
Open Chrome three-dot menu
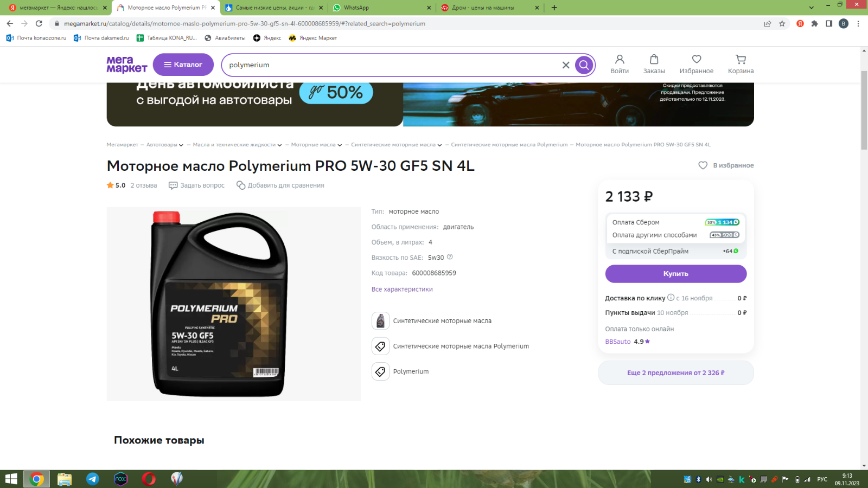(x=858, y=23)
